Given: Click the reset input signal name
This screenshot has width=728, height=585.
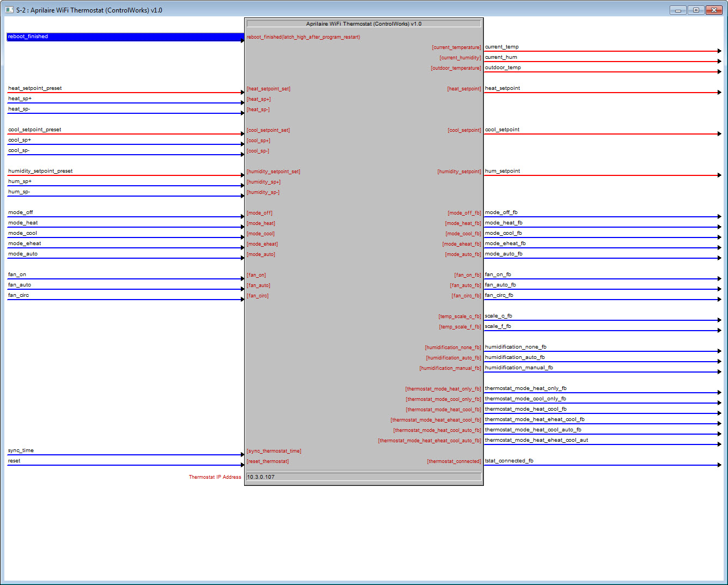Looking at the screenshot, I should [14, 461].
